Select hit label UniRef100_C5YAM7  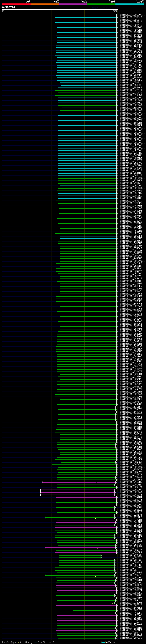pyautogui.click(x=131, y=527)
